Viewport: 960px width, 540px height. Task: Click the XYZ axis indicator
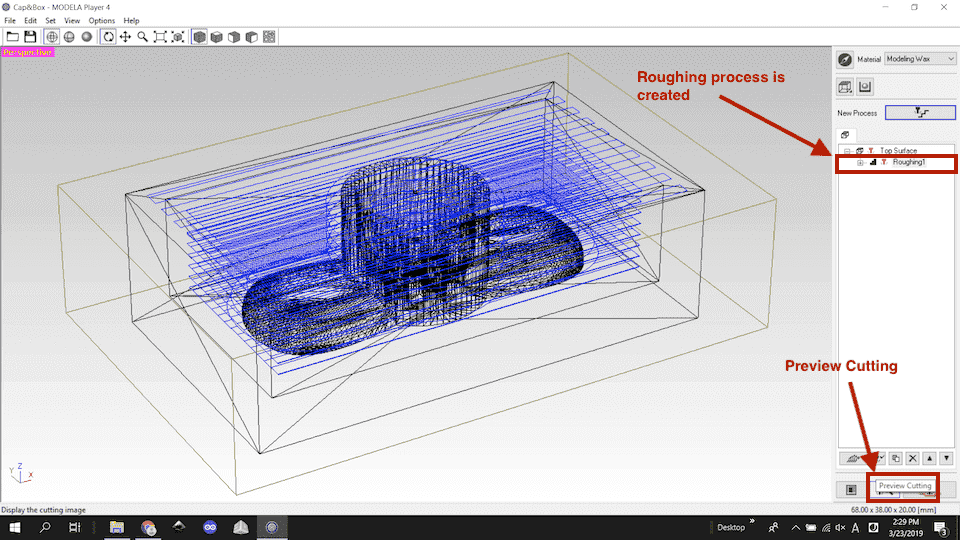[21, 473]
